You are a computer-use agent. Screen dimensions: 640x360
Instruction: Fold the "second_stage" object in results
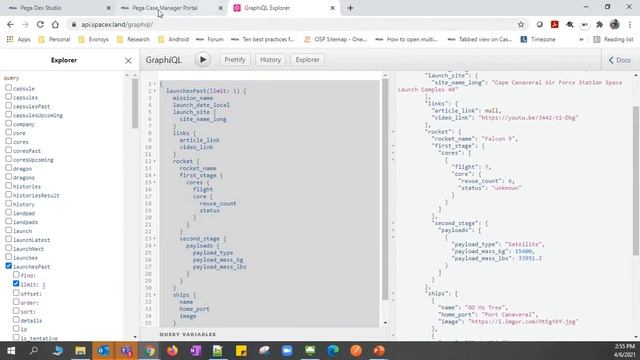coord(393,223)
